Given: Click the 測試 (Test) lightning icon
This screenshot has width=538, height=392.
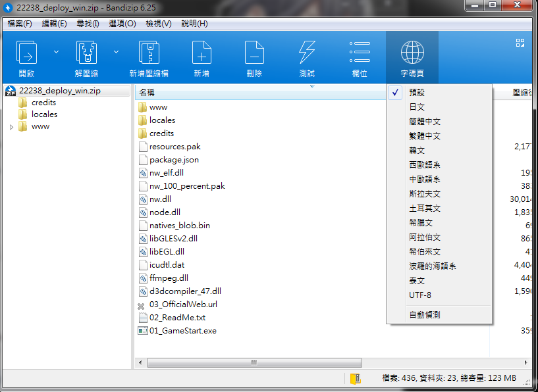Looking at the screenshot, I should [307, 52].
